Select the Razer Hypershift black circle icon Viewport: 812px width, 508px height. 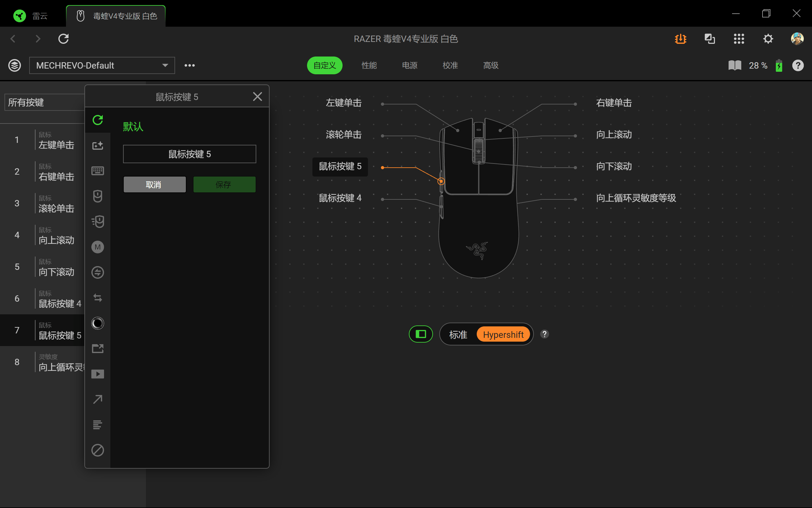[98, 323]
